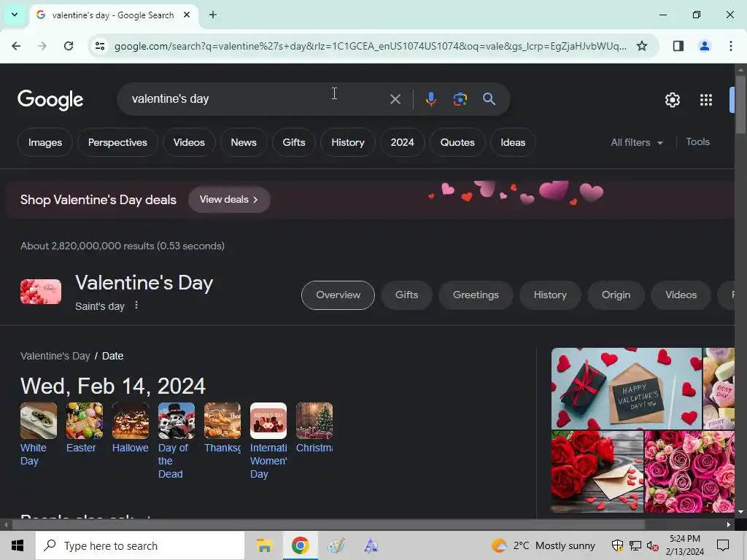Image resolution: width=747 pixels, height=560 pixels.
Task: Open File Explorer from taskbar
Action: 264,545
